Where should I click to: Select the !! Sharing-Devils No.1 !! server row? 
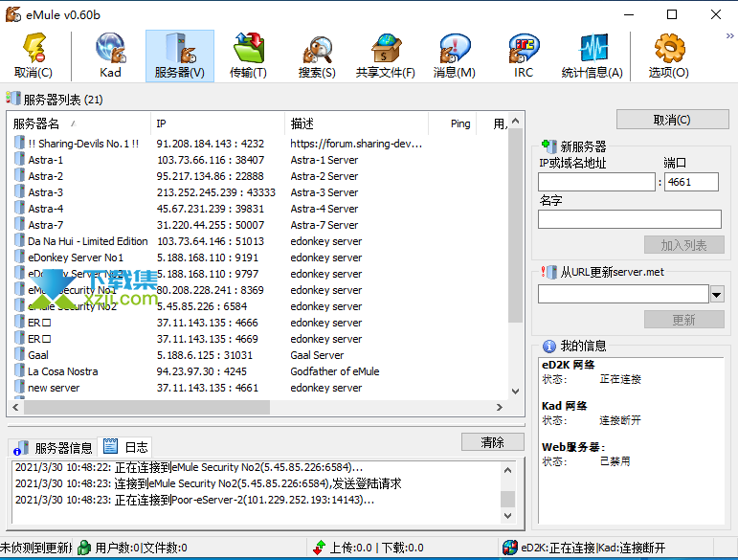[x=257, y=143]
